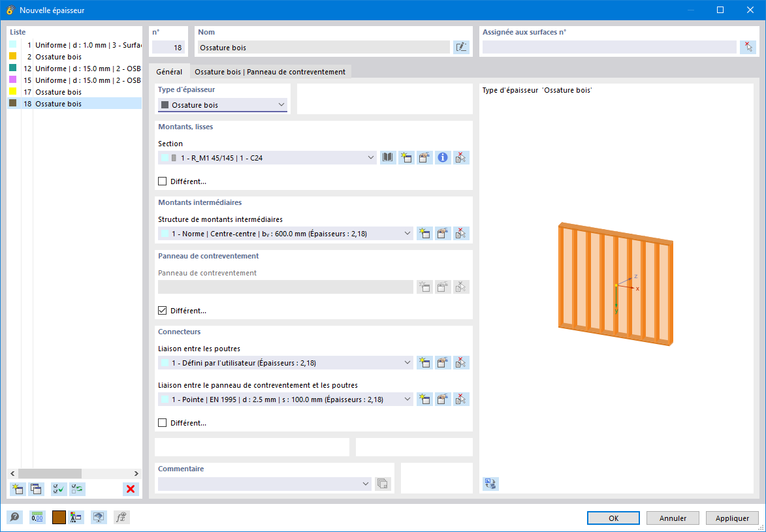The height and width of the screenshot is (532, 766).
Task: Click select all check icon below Liste
Action: [59, 489]
